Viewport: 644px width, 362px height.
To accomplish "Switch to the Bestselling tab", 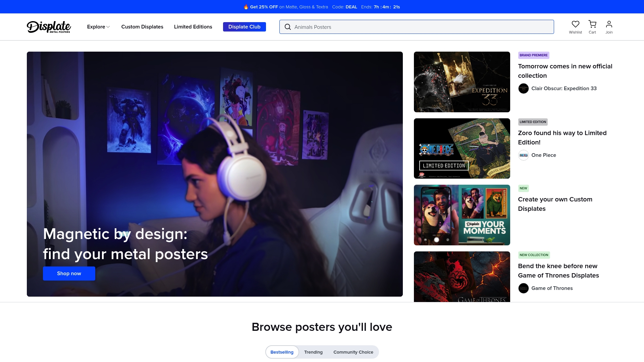I will pos(282,352).
